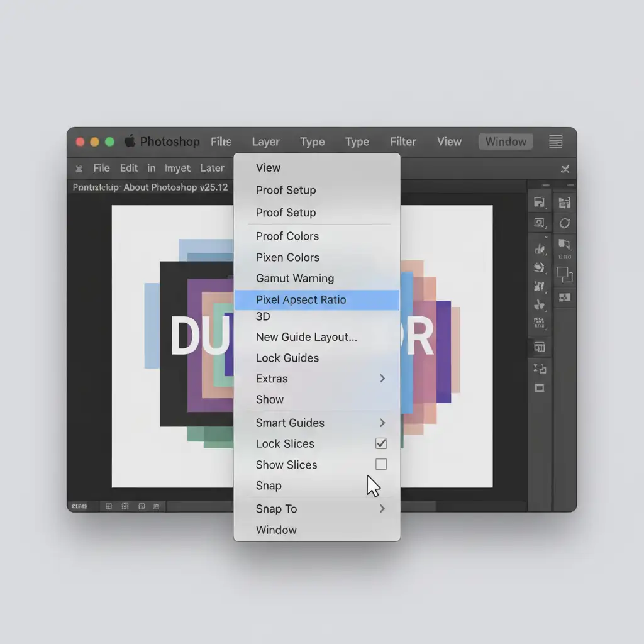Click the first grid icon in the status bar
This screenshot has width=644, height=644.
108,506
